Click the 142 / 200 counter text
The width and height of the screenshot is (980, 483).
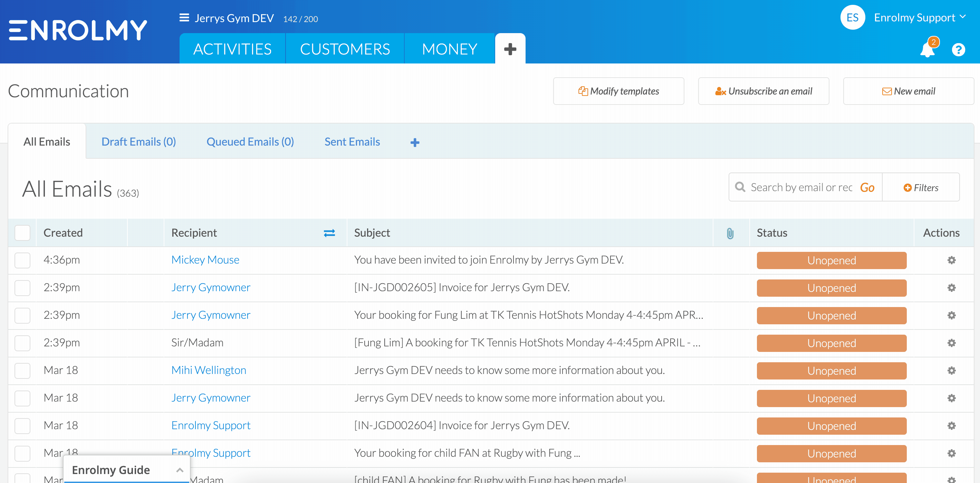coord(300,19)
